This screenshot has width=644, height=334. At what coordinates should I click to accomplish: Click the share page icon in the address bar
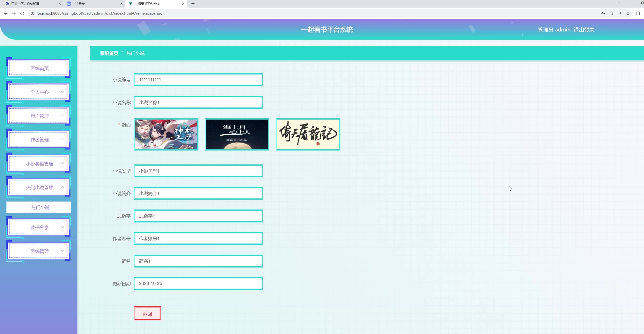click(620, 13)
